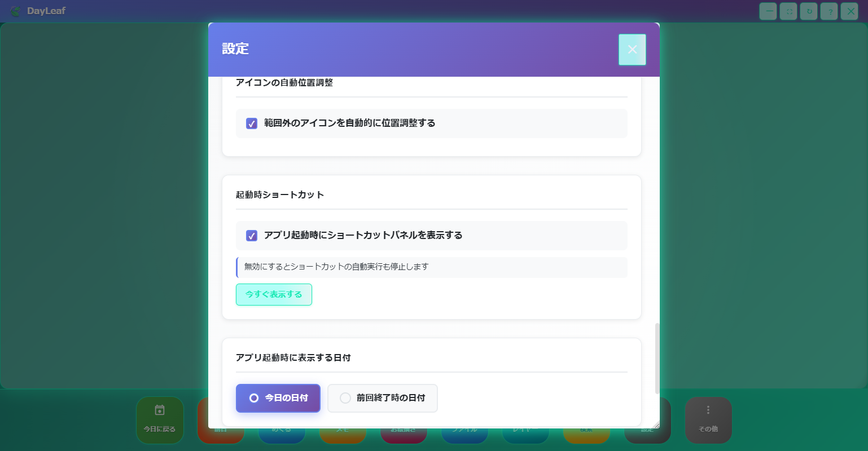Uncheck 範囲外のアイコンを自動的に位置調整する
The image size is (868, 451).
click(x=252, y=123)
